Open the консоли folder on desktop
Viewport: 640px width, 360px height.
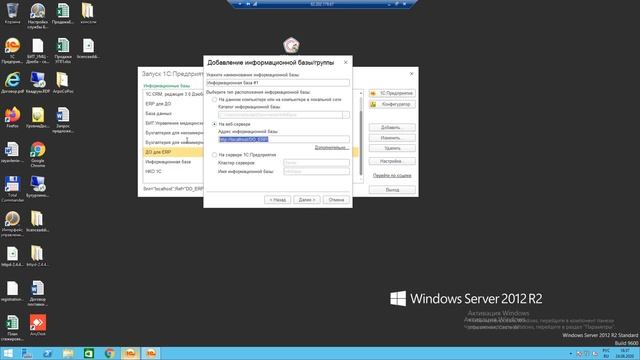88,13
